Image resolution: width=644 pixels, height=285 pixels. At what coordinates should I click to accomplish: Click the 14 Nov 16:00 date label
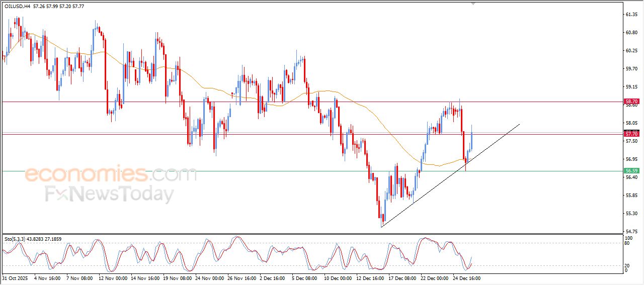click(145, 277)
